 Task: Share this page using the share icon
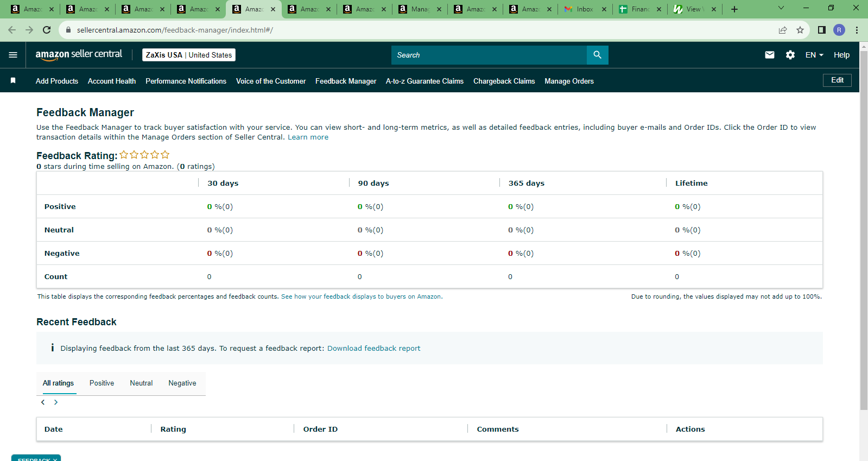pos(783,30)
